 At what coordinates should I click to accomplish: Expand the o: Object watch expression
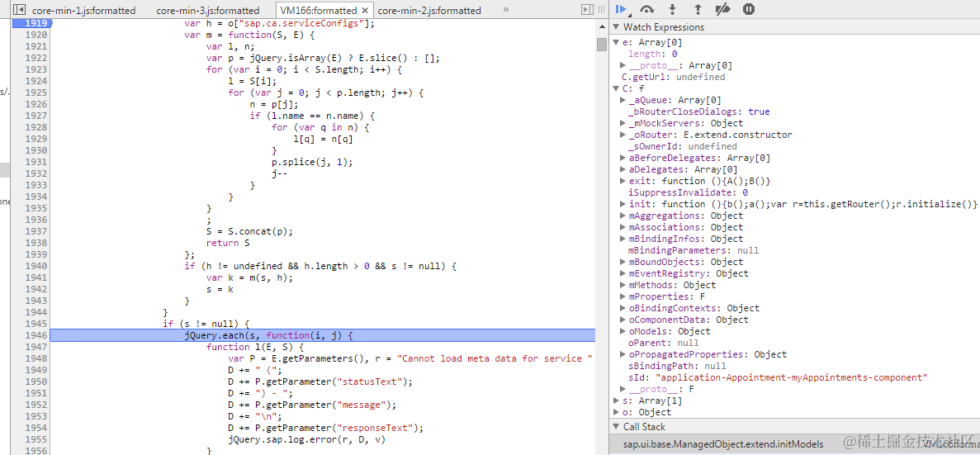pos(618,413)
